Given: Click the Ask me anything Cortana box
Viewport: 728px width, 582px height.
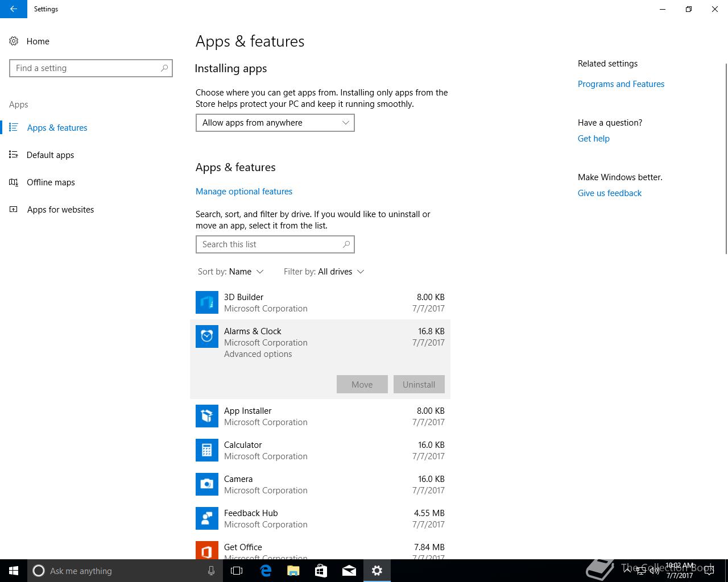Looking at the screenshot, I should (x=124, y=571).
